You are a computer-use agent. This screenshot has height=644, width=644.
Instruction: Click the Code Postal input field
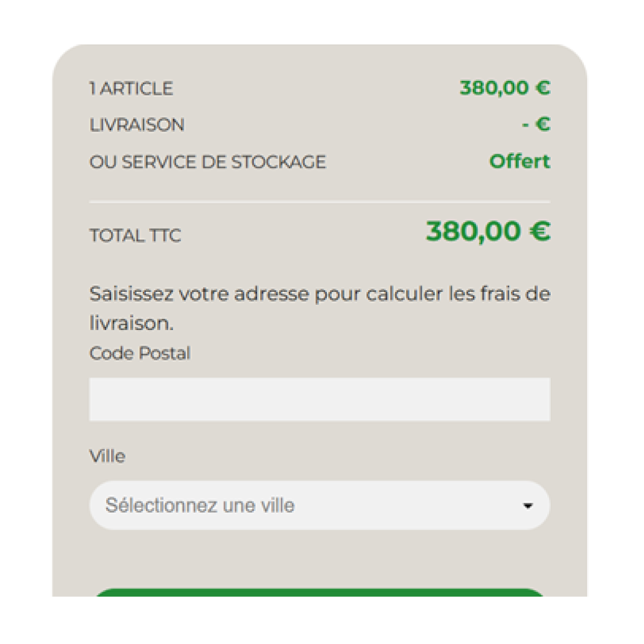click(319, 399)
